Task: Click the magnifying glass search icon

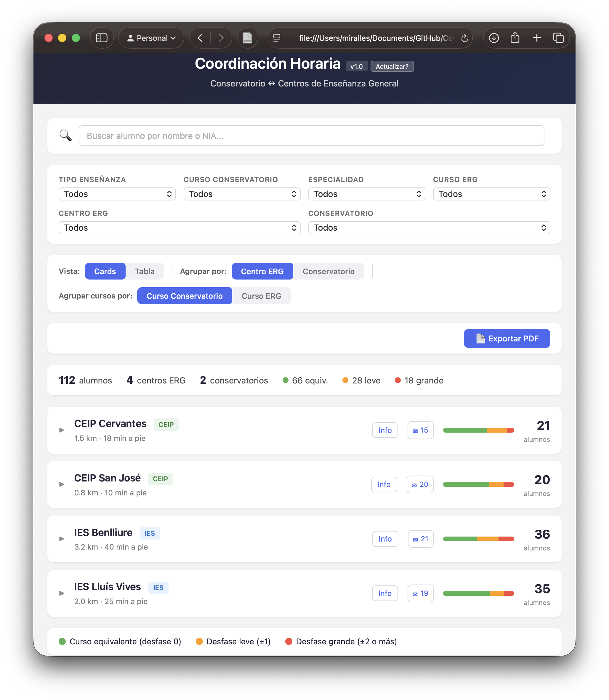Action: click(65, 135)
